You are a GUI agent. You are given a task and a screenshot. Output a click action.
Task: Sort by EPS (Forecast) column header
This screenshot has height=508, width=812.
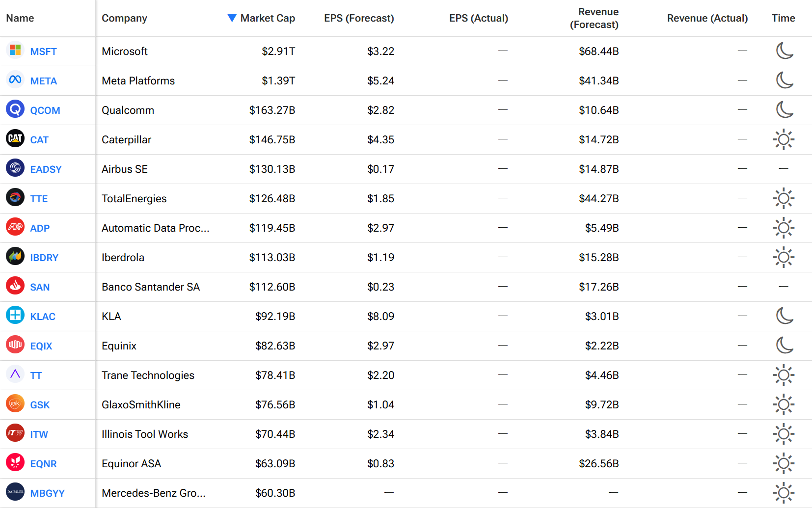coord(359,18)
